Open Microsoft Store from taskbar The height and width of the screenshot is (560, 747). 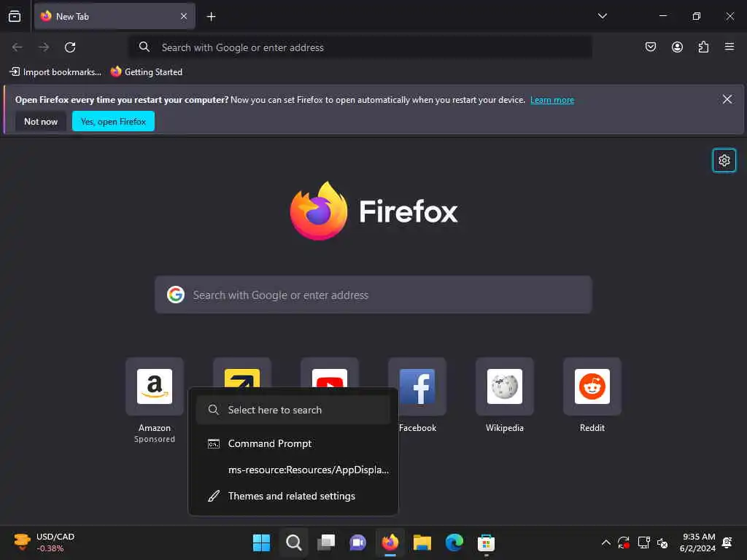coord(487,542)
